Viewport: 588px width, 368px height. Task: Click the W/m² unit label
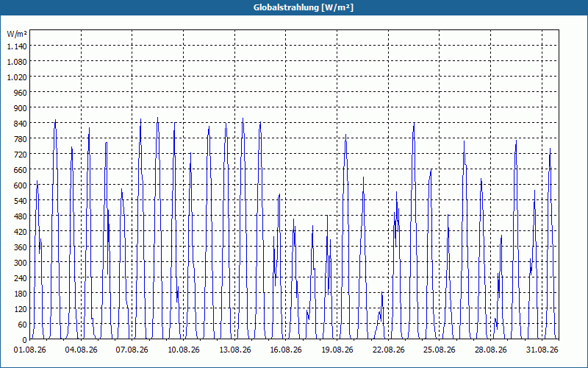point(17,34)
